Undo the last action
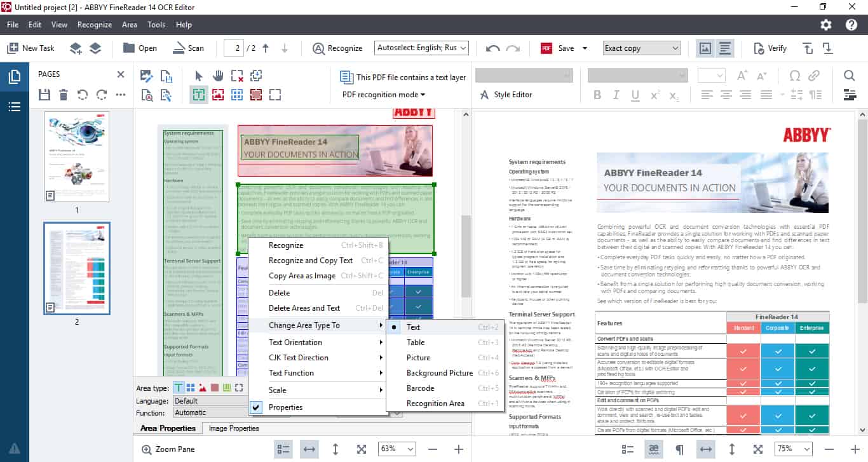 (492, 48)
